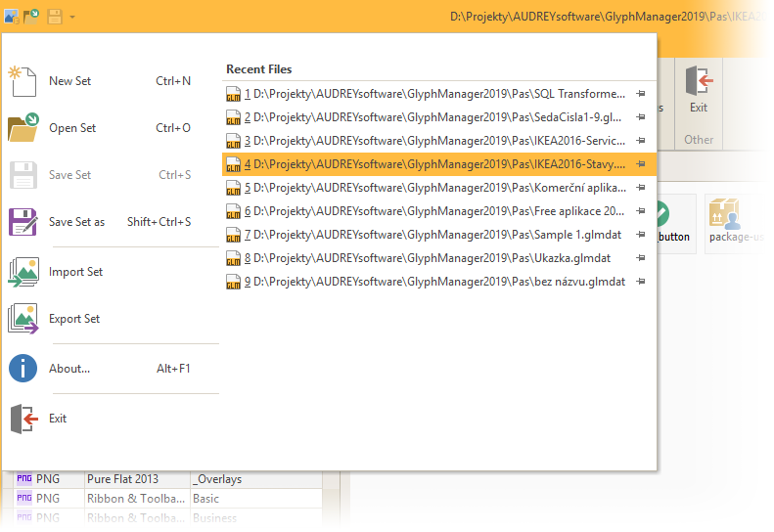The height and width of the screenshot is (532, 774).
Task: Open recent file Komerční aplika
Action: point(431,188)
